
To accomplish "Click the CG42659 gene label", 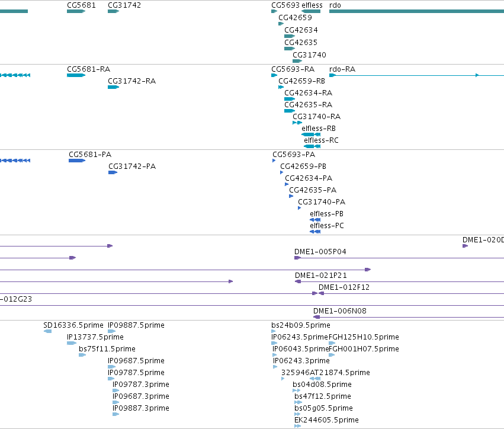I will click(x=295, y=18).
